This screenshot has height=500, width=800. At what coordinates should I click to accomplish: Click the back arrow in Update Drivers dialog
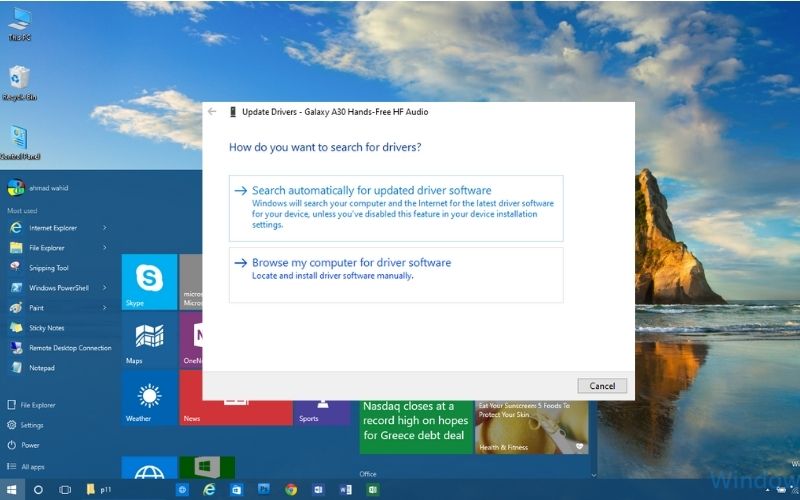coord(212,111)
